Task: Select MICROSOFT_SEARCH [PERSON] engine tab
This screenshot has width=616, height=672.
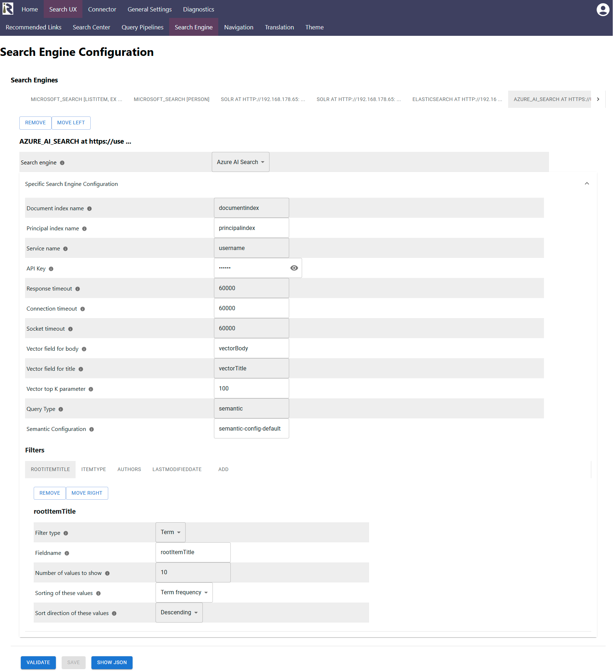Action: 172,99
